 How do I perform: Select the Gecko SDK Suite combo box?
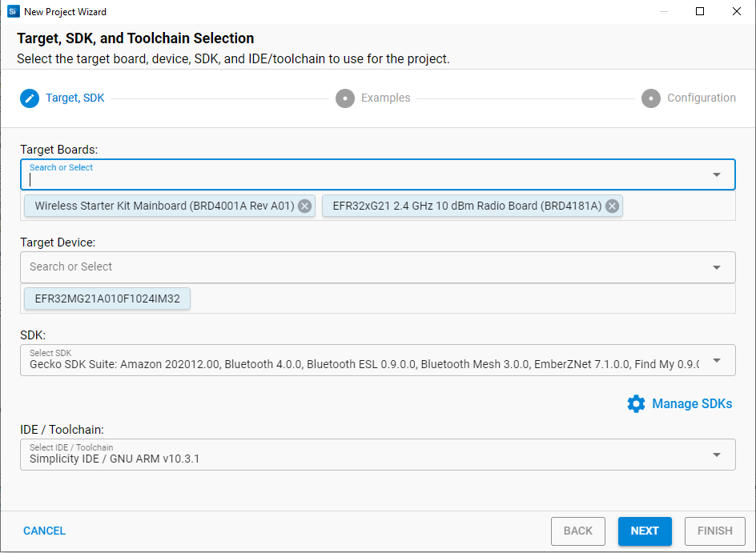pyautogui.click(x=378, y=360)
